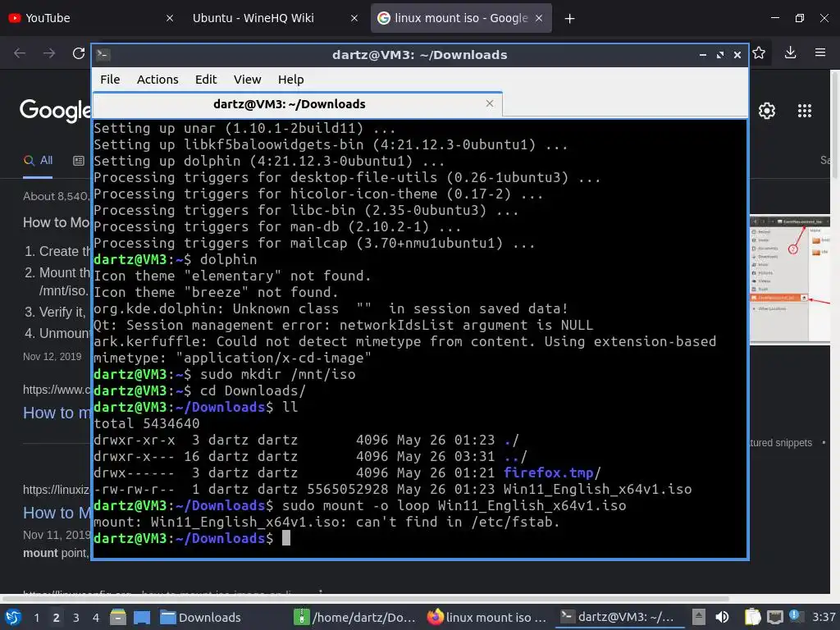Image resolution: width=840 pixels, height=630 pixels.
Task: Go back in Firefox history
Action: (20, 53)
